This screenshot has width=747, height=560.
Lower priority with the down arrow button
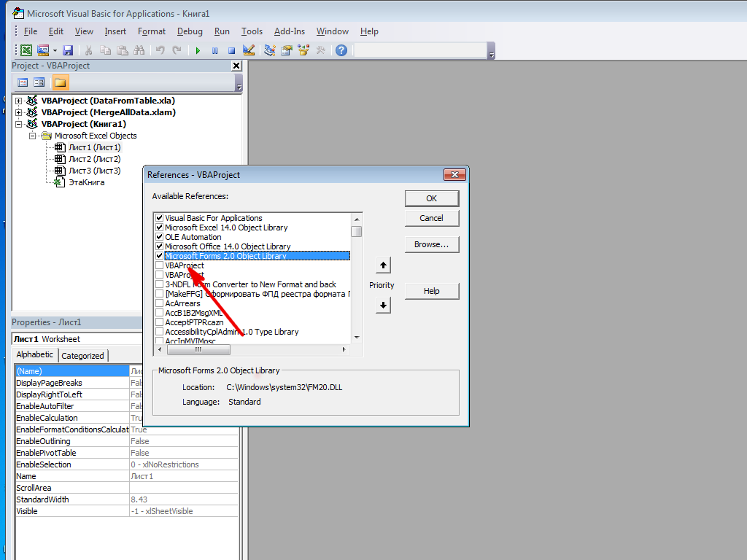coord(383,306)
